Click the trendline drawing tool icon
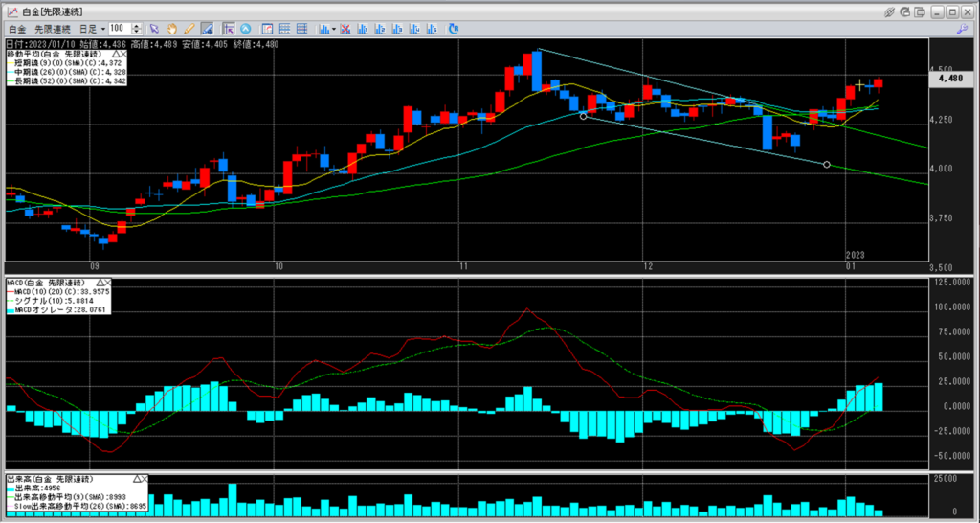980x523 pixels. coord(206,29)
